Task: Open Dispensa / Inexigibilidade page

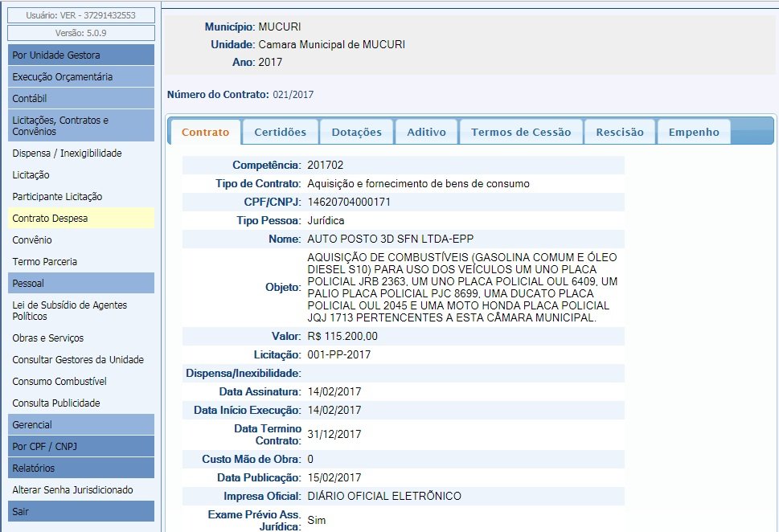Action: tap(67, 153)
